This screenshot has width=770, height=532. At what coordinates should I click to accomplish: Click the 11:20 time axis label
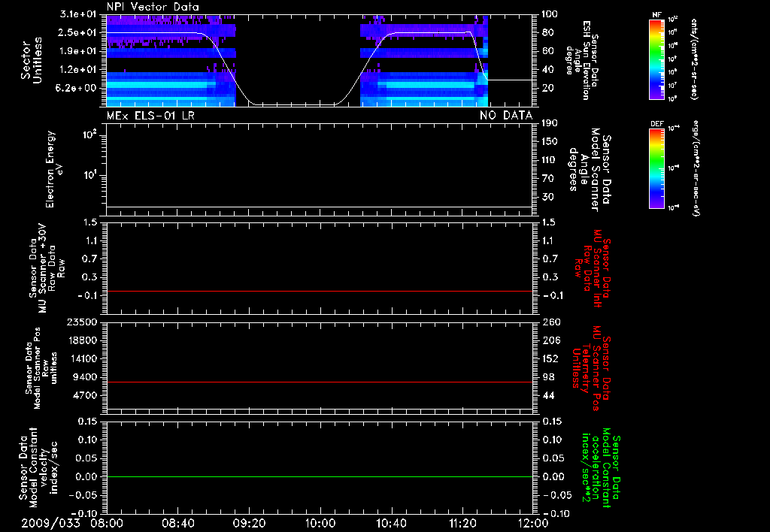point(462,523)
